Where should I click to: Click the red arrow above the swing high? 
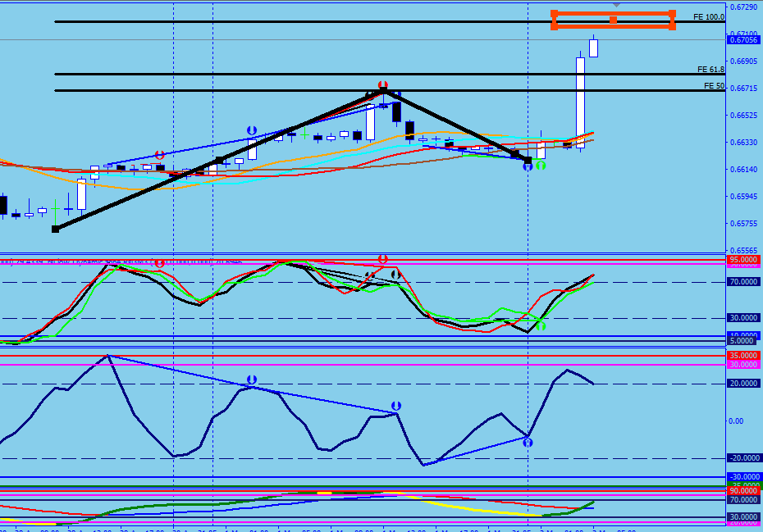[x=383, y=85]
